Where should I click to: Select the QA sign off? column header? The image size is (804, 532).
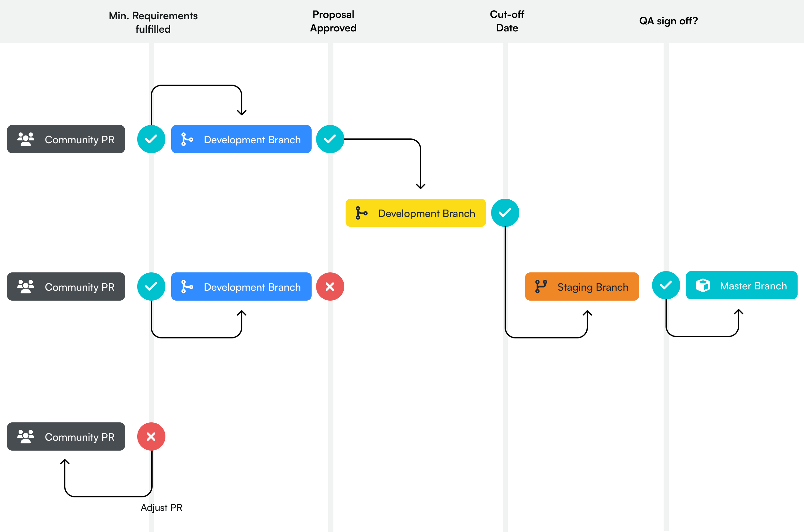tap(668, 21)
